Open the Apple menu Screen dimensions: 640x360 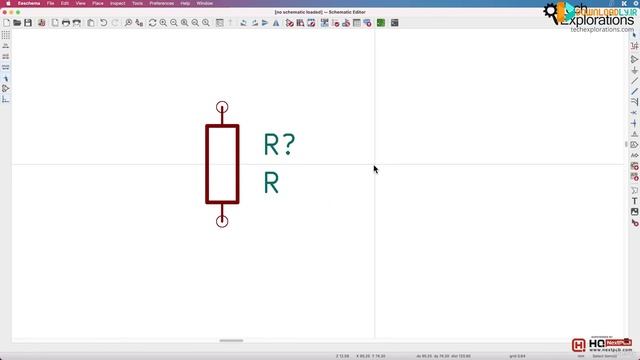click(x=8, y=3)
